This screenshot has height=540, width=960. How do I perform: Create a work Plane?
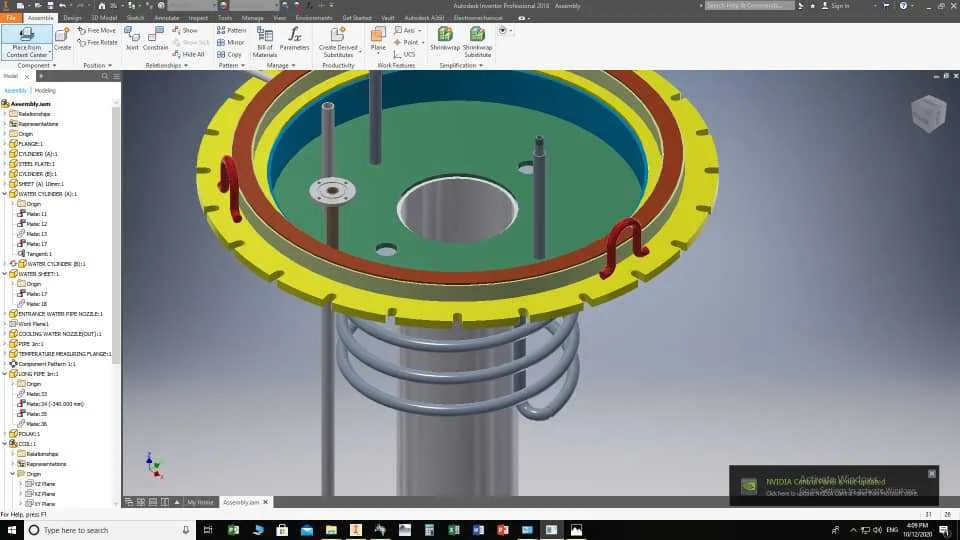click(378, 39)
